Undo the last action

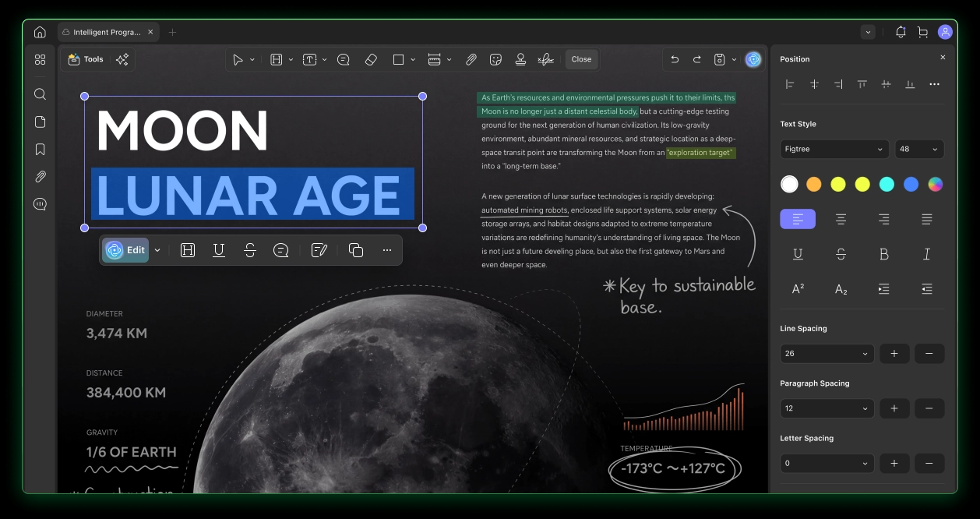675,59
